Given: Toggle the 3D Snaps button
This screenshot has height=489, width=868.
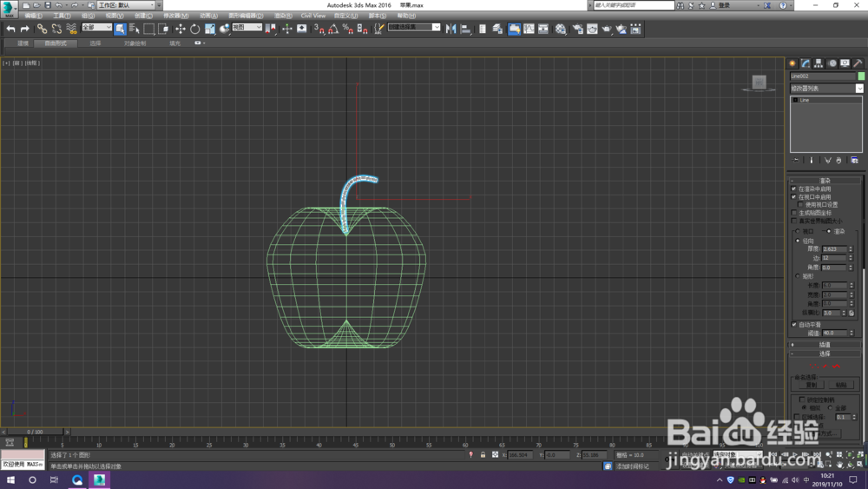Looking at the screenshot, I should pos(319,29).
